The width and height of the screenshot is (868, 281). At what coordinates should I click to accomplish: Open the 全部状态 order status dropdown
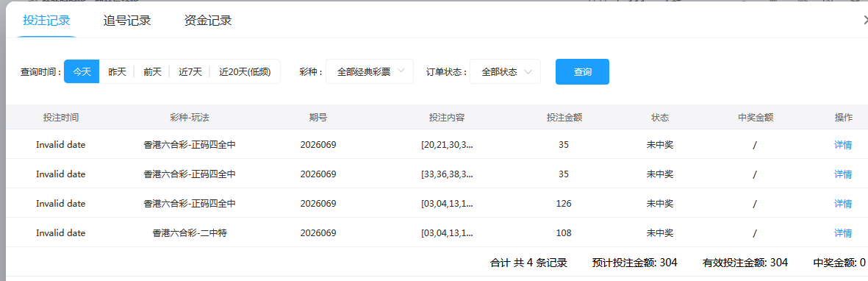click(x=505, y=71)
